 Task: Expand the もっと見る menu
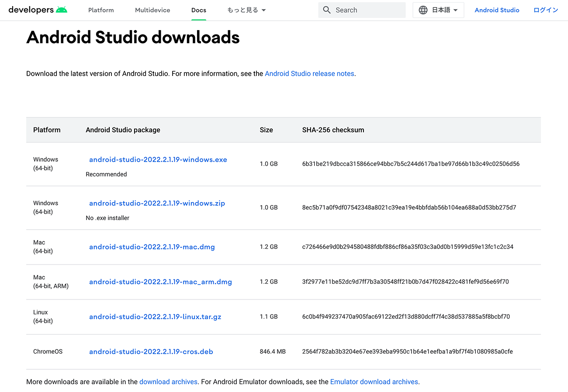(246, 10)
